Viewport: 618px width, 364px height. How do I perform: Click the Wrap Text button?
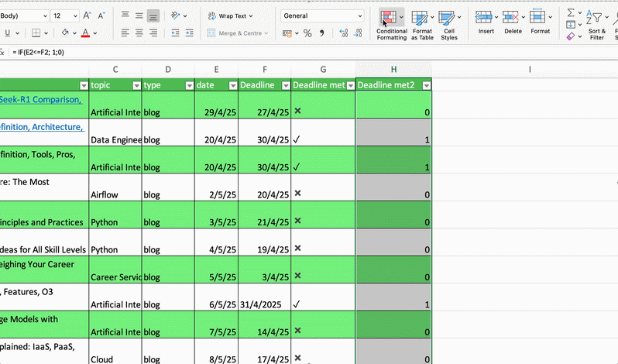tap(228, 15)
